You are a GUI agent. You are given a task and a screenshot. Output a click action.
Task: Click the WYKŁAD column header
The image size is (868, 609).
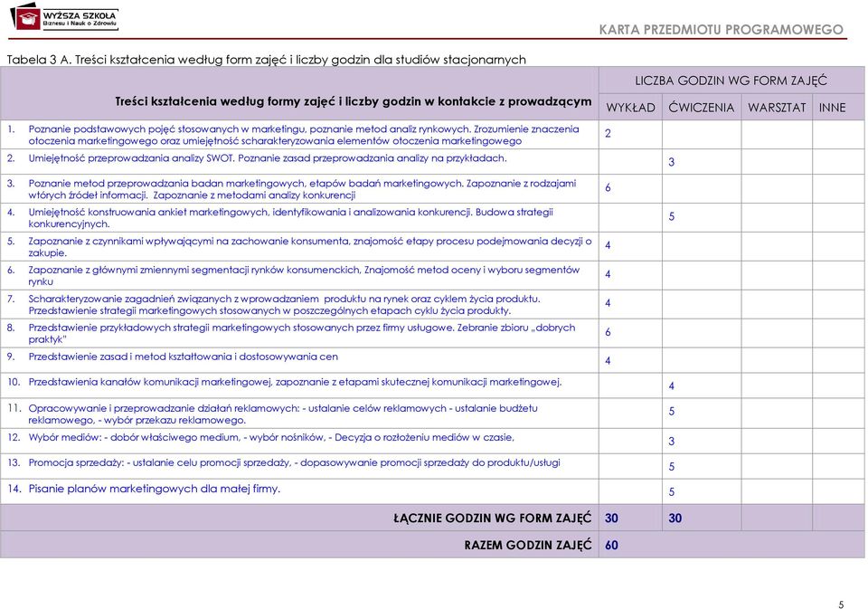coord(630,108)
